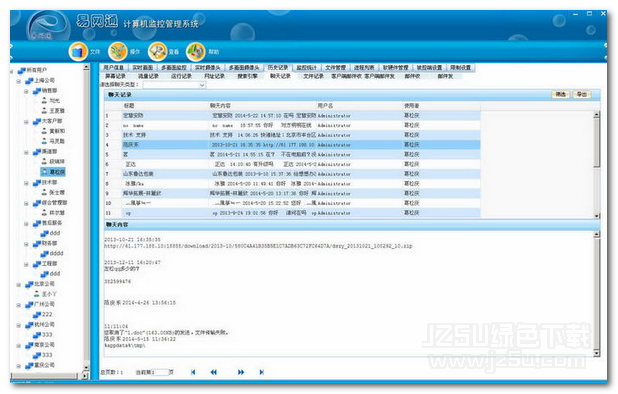Image resolution: width=618 pixels, height=394 pixels.
Task: Open the 查看 (View) toolbar icon
Action: [157, 51]
